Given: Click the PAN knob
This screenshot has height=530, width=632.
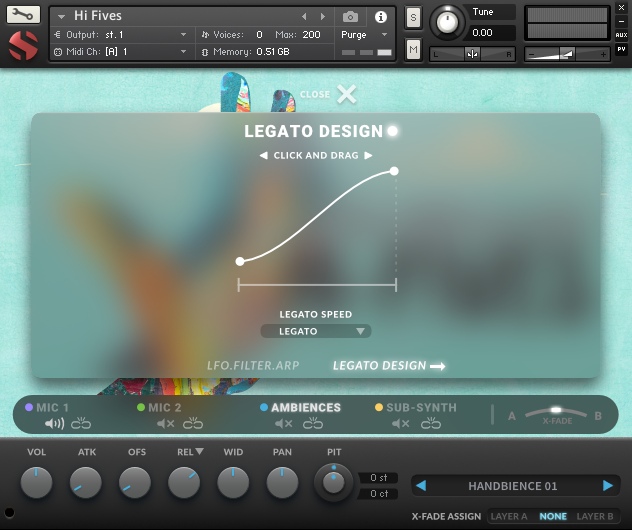Looking at the screenshot, I should tap(283, 483).
